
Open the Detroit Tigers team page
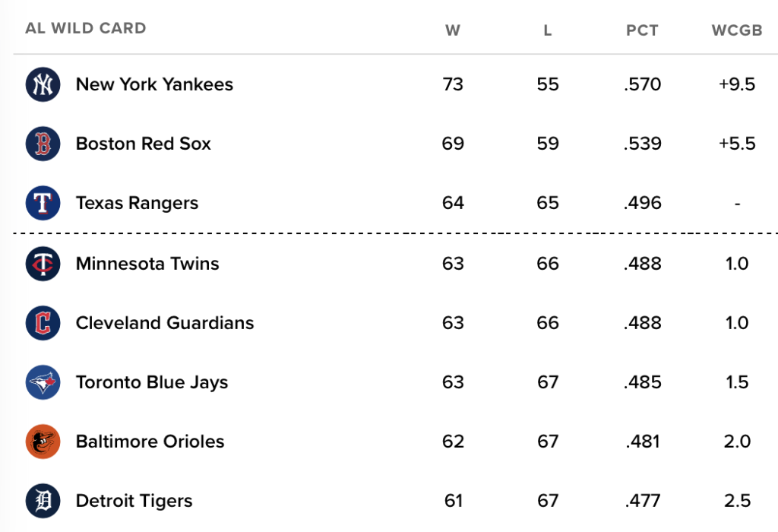tap(134, 502)
